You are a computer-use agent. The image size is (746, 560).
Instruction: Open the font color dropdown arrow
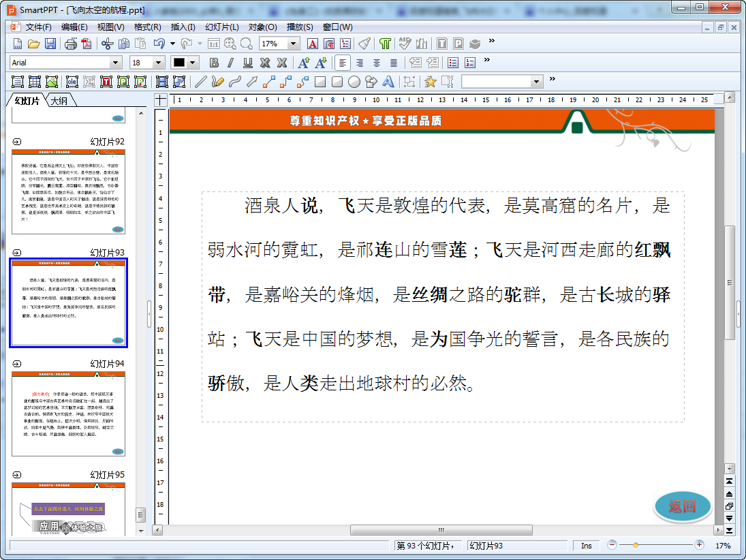[x=192, y=63]
